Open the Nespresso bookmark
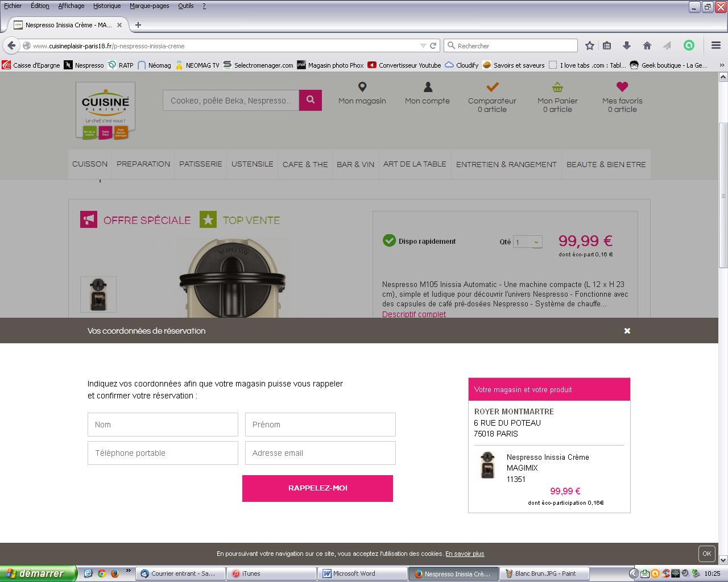 84,65
